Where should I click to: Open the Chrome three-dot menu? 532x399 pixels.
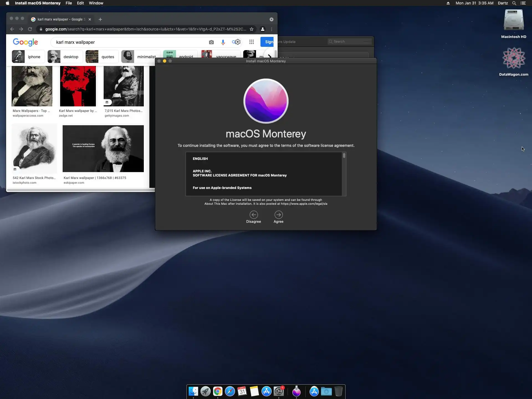[272, 29]
